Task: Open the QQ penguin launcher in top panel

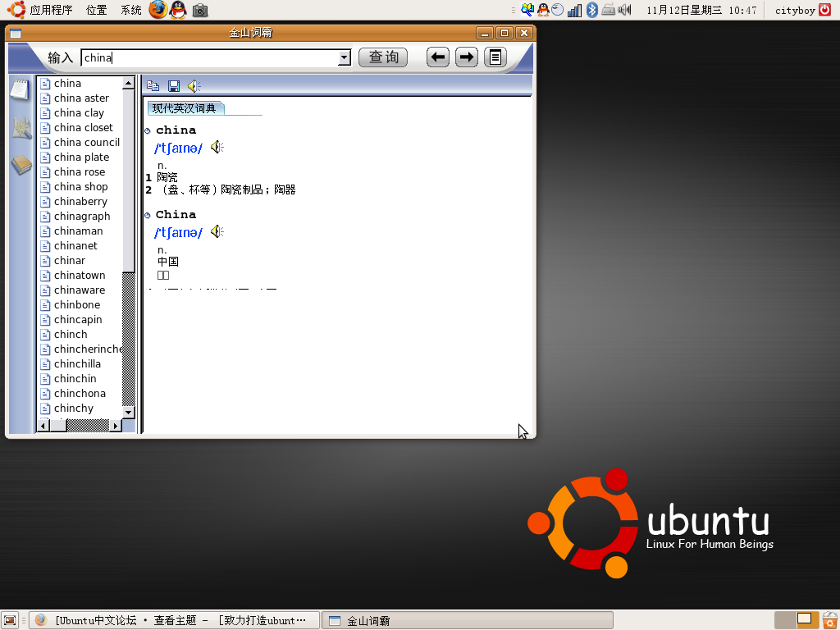Action: 178,10
